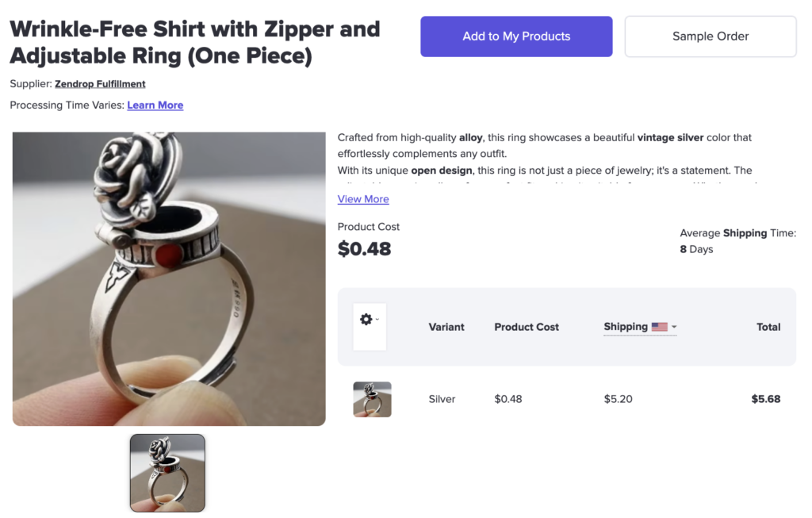Screen dimensions: 812x518
Task: Click the US flag icon in Shipping header
Action: (x=661, y=326)
